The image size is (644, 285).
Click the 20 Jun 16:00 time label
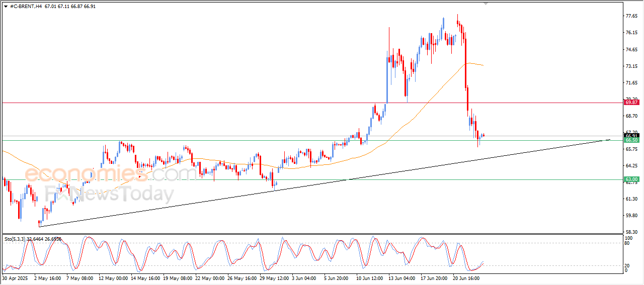[467, 277]
